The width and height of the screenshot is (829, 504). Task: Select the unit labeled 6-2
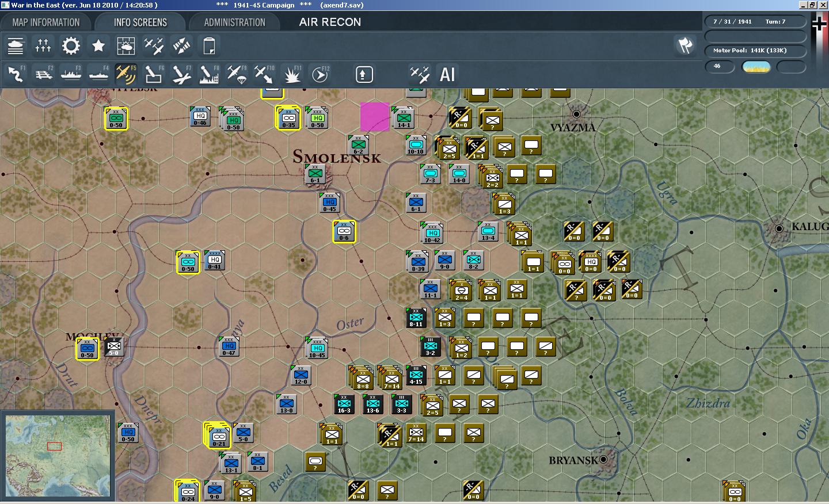(x=358, y=145)
